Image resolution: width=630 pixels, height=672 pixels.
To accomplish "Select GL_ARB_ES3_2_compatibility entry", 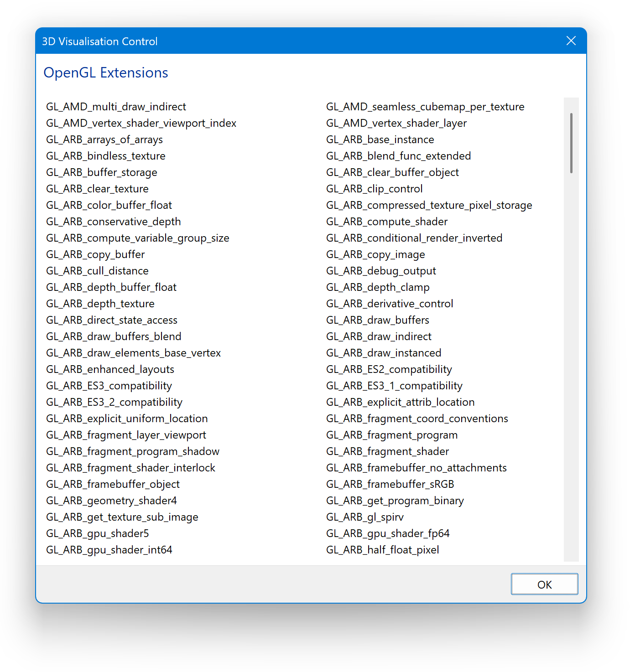I will pyautogui.click(x=114, y=402).
